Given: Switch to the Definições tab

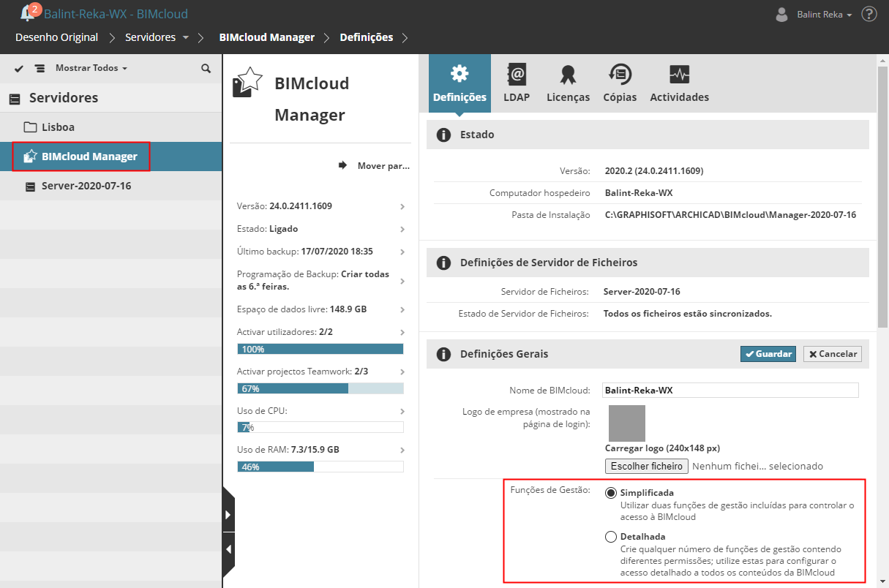Looking at the screenshot, I should coord(459,83).
